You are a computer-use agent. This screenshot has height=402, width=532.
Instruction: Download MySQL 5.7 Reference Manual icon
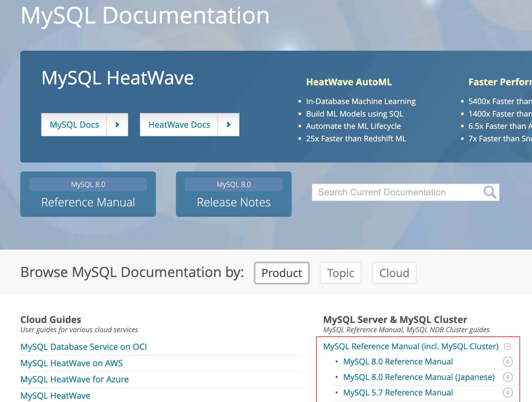click(x=508, y=393)
